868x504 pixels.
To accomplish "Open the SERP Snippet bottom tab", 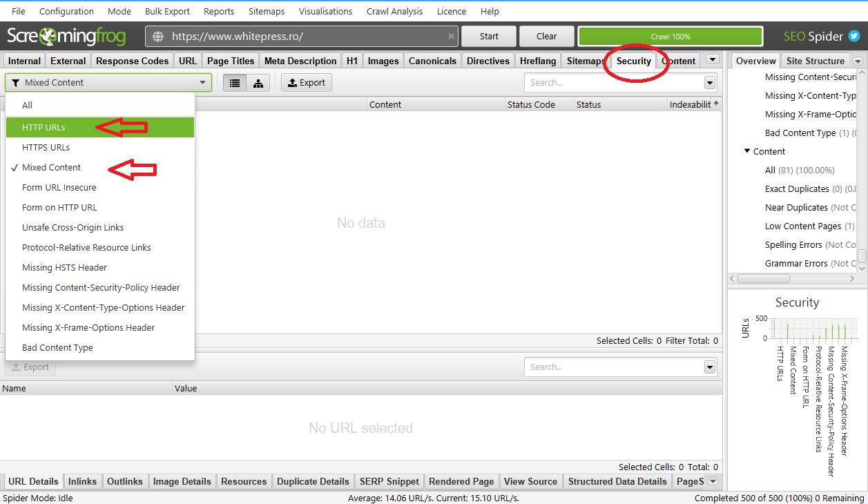I will pyautogui.click(x=389, y=481).
